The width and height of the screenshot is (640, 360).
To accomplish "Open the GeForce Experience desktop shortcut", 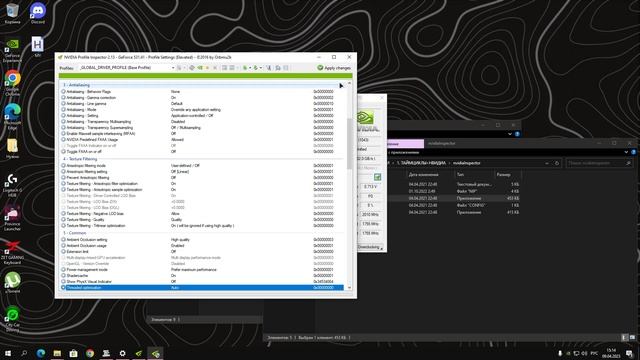I will point(12,50).
